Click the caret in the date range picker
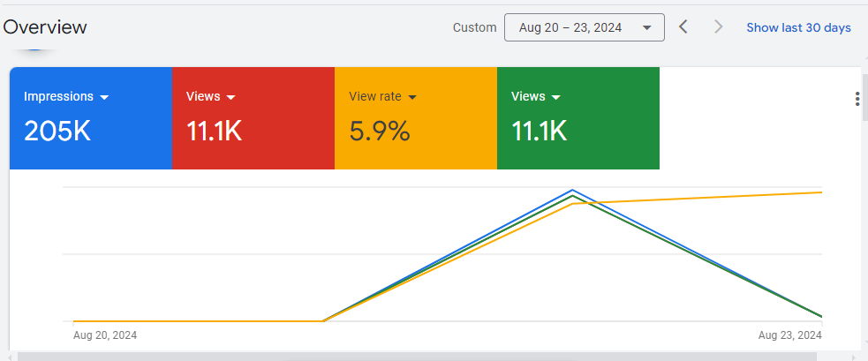 [648, 27]
